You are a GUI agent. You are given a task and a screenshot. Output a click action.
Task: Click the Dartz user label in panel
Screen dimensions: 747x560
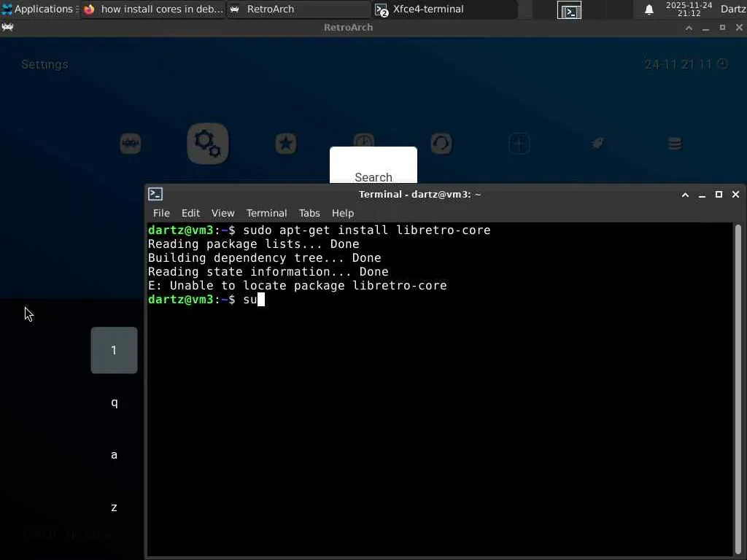pyautogui.click(x=733, y=9)
